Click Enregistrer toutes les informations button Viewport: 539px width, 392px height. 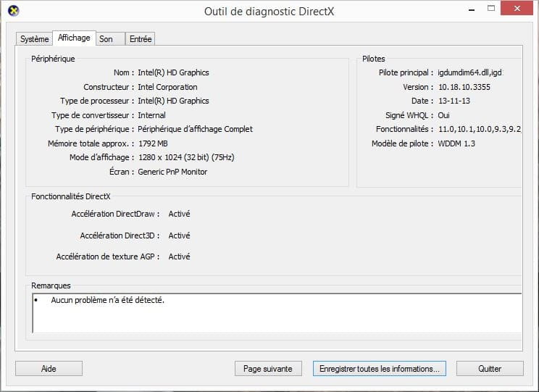tap(380, 369)
